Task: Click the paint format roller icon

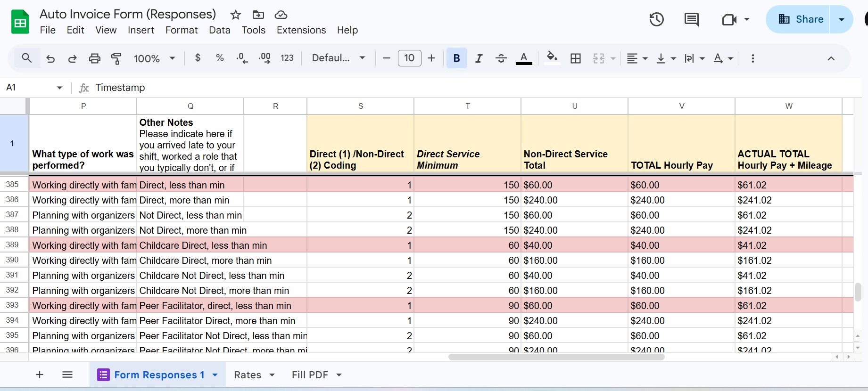Action: [x=116, y=58]
